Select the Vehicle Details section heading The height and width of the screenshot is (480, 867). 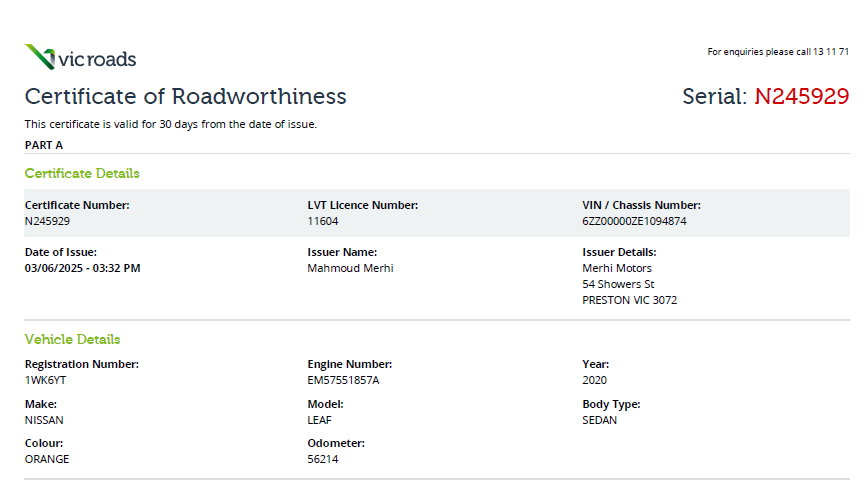pyautogui.click(x=72, y=339)
